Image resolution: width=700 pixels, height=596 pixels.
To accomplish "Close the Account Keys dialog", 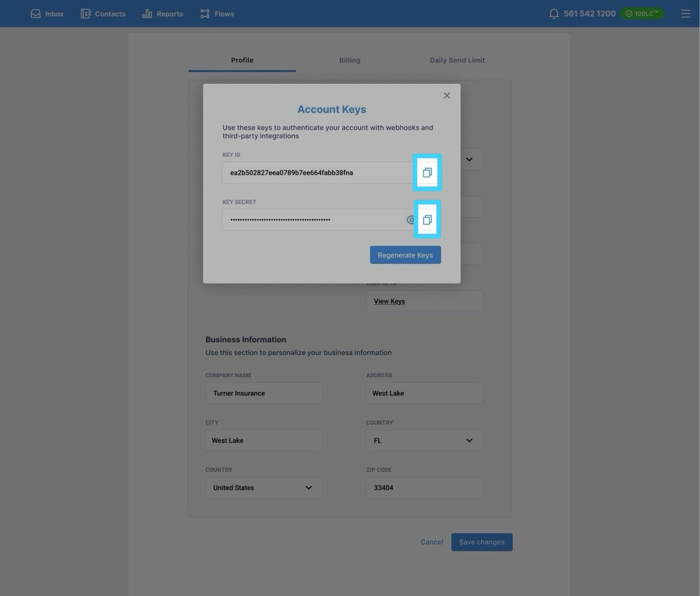I will (447, 95).
